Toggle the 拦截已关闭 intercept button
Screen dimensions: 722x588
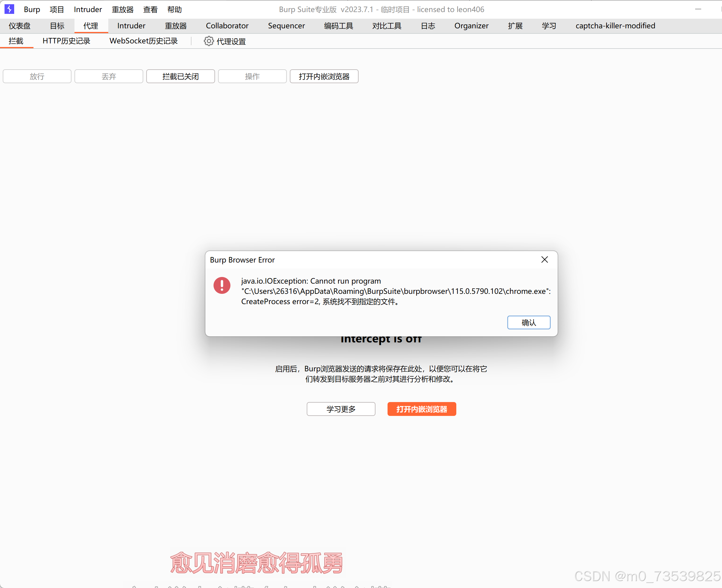pyautogui.click(x=180, y=76)
